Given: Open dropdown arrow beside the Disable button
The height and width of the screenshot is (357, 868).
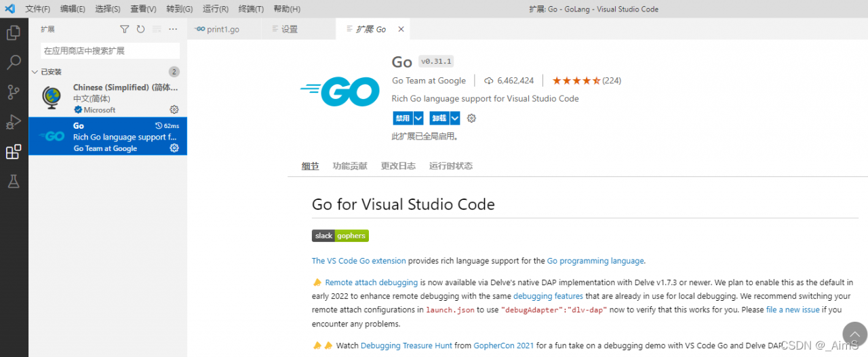Looking at the screenshot, I should 418,118.
